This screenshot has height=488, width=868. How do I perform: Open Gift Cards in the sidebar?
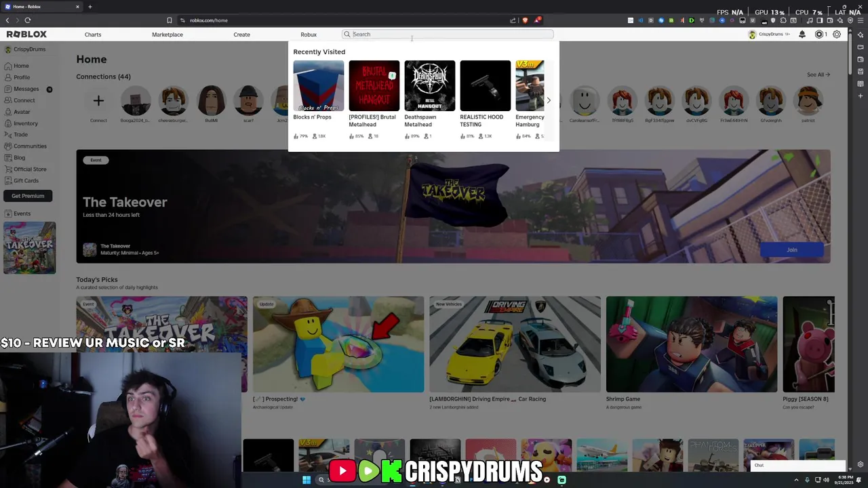(22, 180)
